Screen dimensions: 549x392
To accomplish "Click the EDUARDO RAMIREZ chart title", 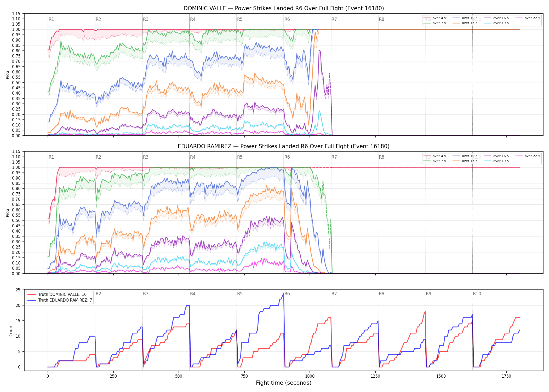I will point(284,146).
